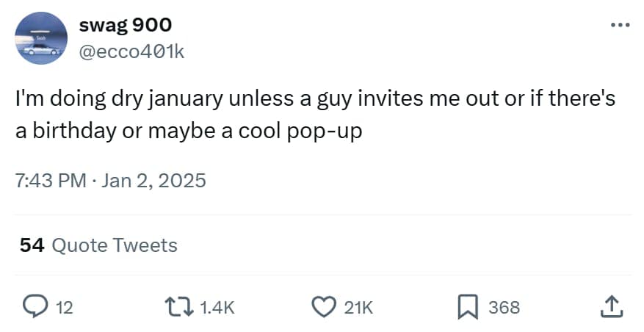Viewport: 644px width, 332px height.
Task: Click the tweet line starting "a birthday or maybe"
Action: (x=189, y=131)
